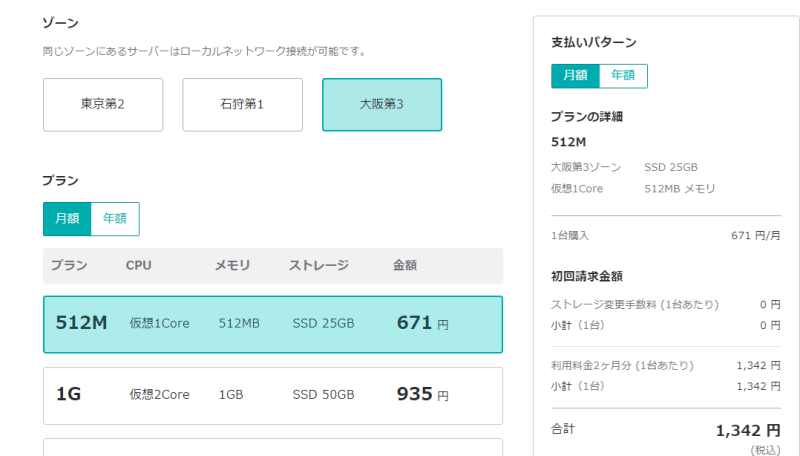Select the 東京第2 zone
This screenshot has height=456, width=800.
point(103,105)
